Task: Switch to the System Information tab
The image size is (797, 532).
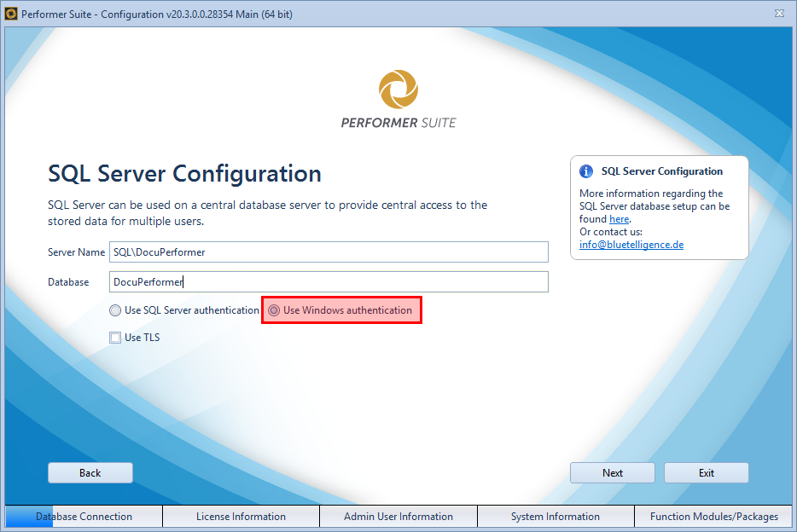Action: pyautogui.click(x=556, y=516)
